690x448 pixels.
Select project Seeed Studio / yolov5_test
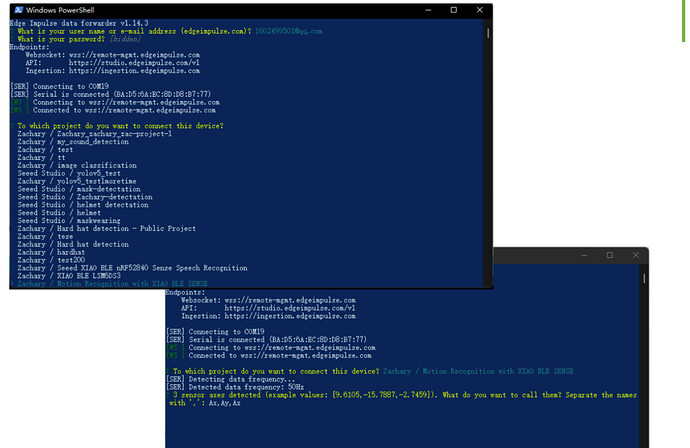point(69,173)
